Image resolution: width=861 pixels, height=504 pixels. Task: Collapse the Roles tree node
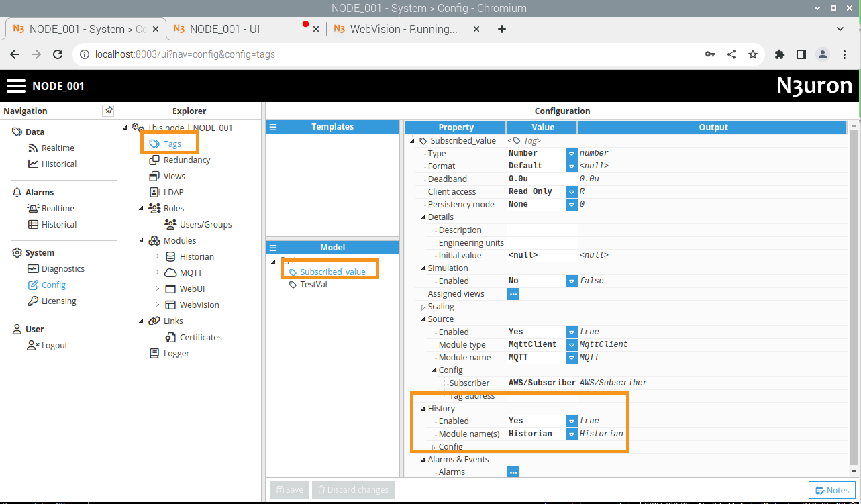[141, 209]
